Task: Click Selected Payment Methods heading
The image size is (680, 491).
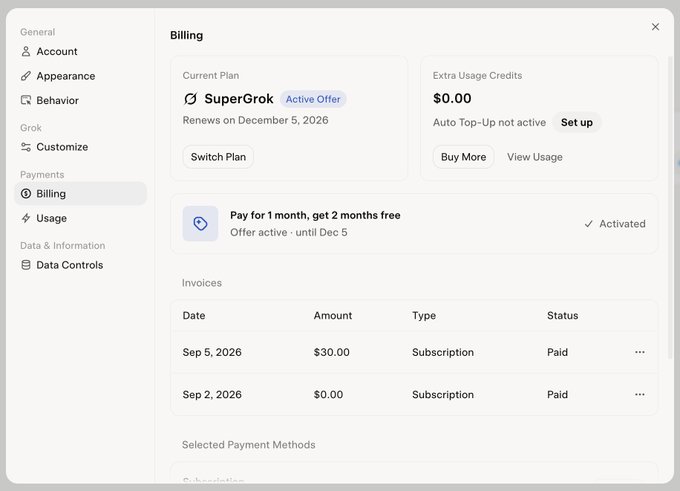Action: [x=248, y=445]
